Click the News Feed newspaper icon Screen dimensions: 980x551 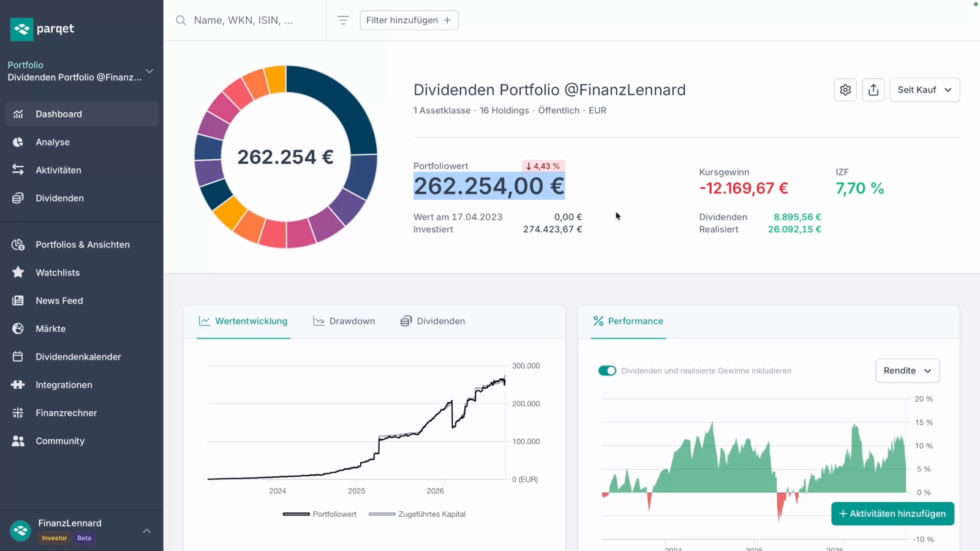pos(18,301)
